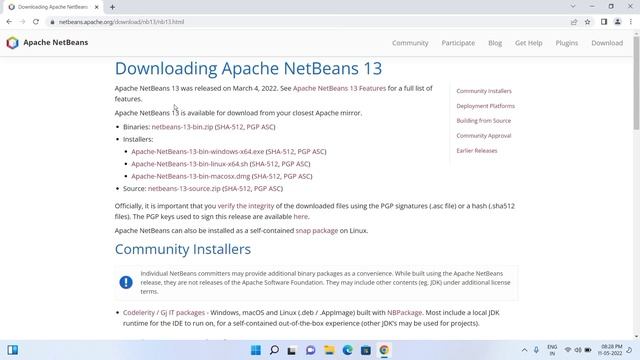Screen dimensions: 640x360
Task: Click microphone icon in system tray
Action: tap(536, 350)
